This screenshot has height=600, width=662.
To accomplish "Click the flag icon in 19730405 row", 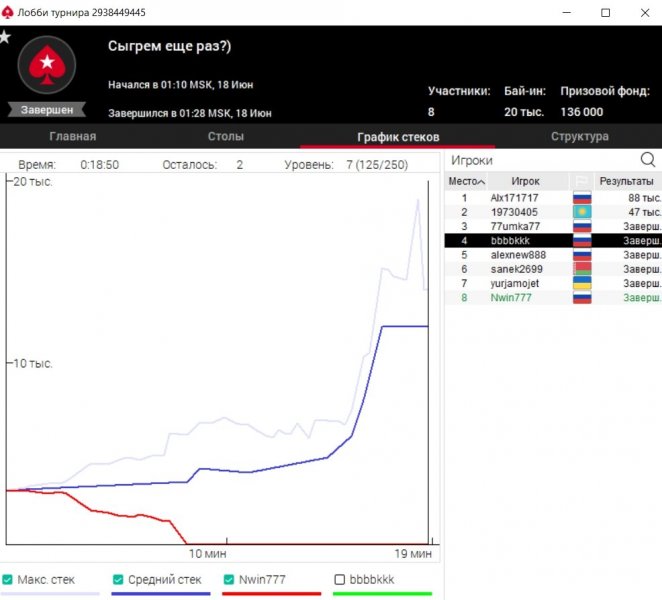I will [581, 213].
